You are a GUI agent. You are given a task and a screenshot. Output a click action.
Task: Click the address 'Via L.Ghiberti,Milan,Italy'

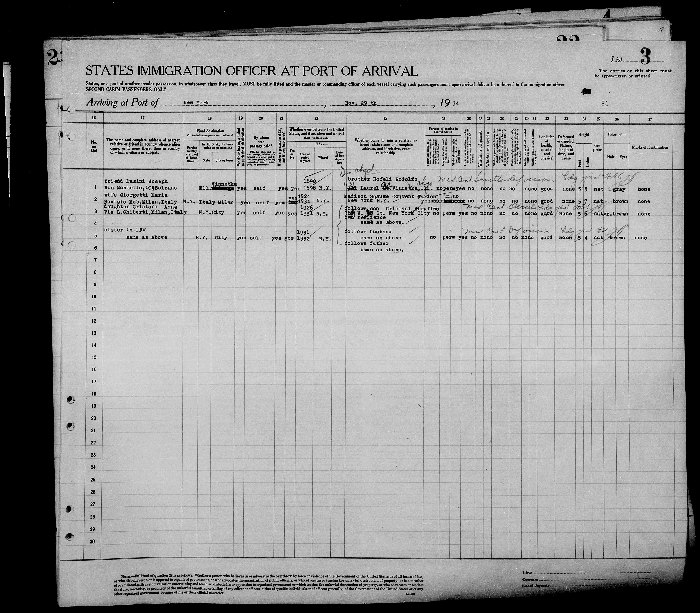click(x=145, y=212)
